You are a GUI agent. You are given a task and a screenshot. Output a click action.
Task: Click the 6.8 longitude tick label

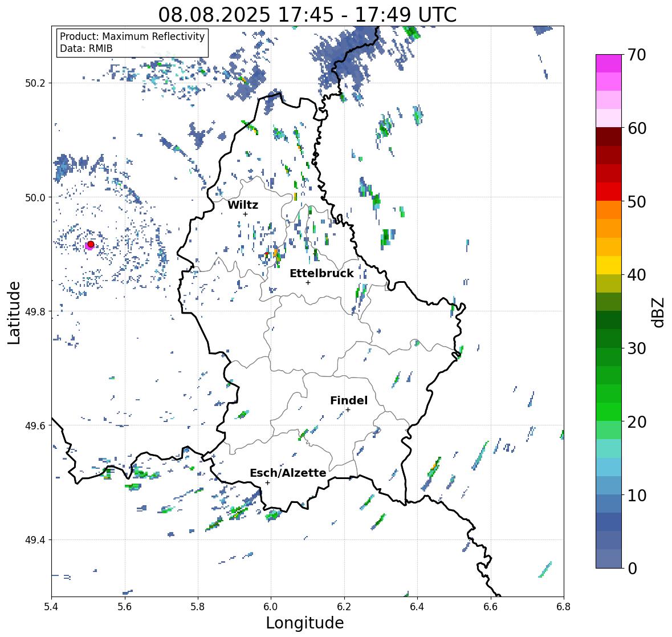(564, 607)
